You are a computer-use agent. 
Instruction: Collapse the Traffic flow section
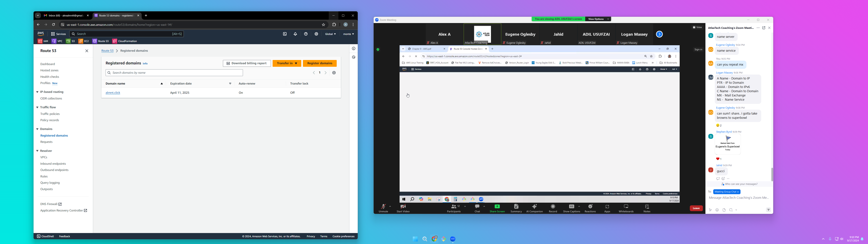[x=37, y=107]
